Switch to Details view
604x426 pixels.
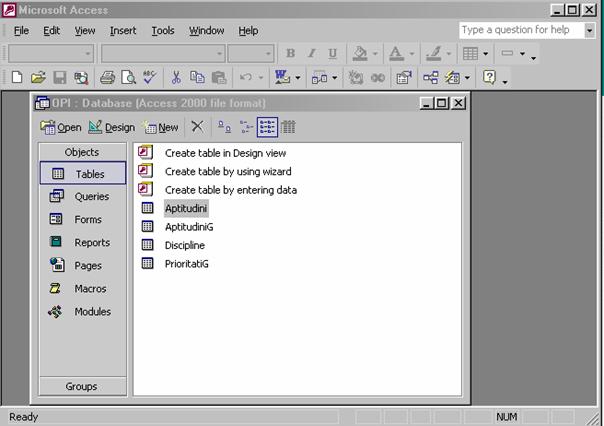coord(288,127)
